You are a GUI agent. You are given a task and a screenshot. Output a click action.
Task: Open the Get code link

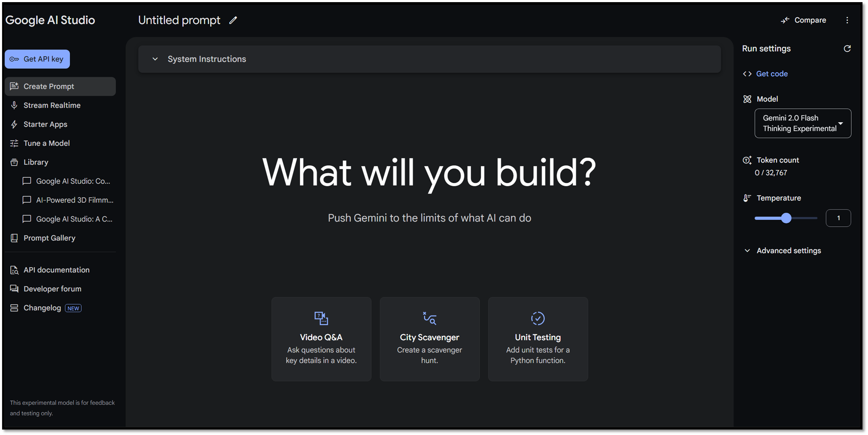[772, 74]
